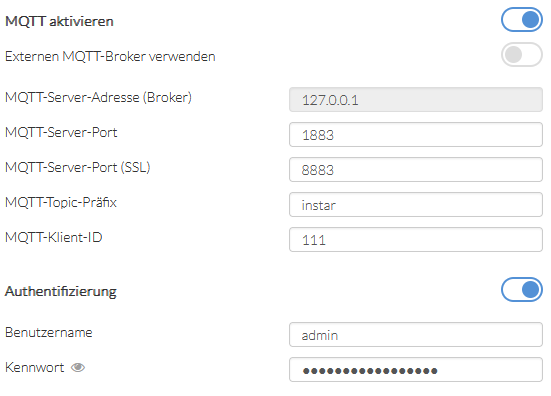Image resolution: width=551 pixels, height=396 pixels.
Task: Click the Authentifizierung section heading
Action: click(x=60, y=291)
